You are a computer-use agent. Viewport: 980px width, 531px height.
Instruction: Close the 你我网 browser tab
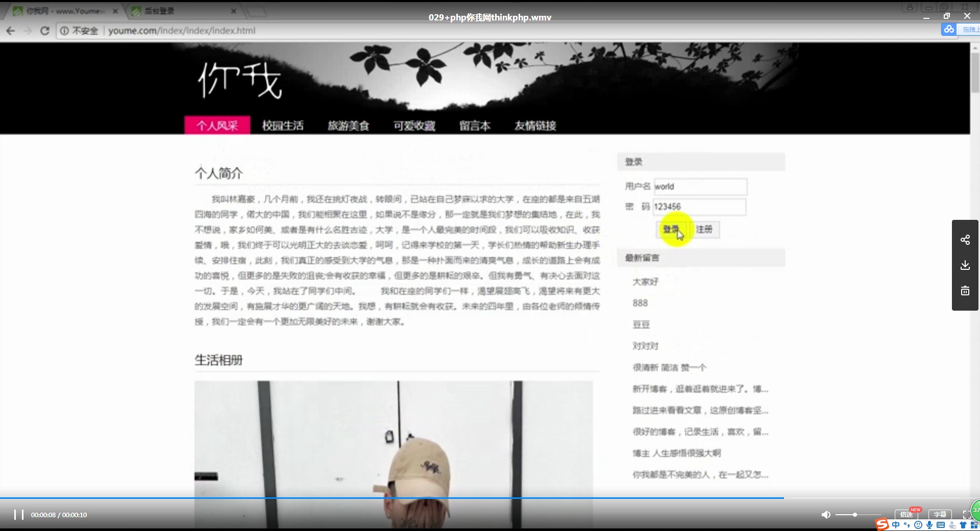click(115, 11)
